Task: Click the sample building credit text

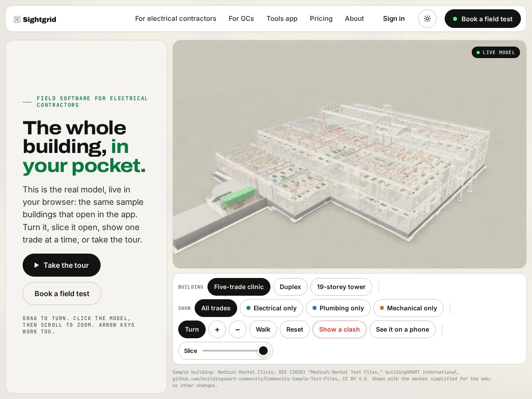Action: 332,379
